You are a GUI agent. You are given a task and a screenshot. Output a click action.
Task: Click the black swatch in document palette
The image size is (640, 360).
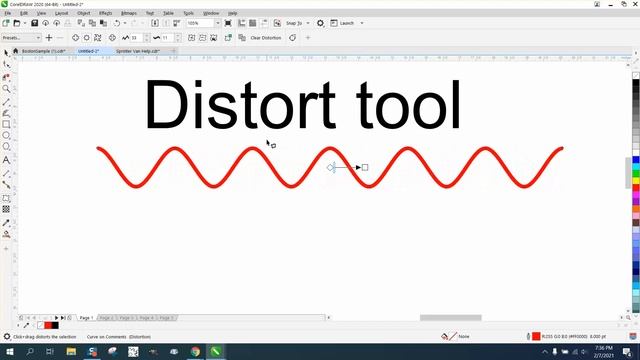(55, 325)
